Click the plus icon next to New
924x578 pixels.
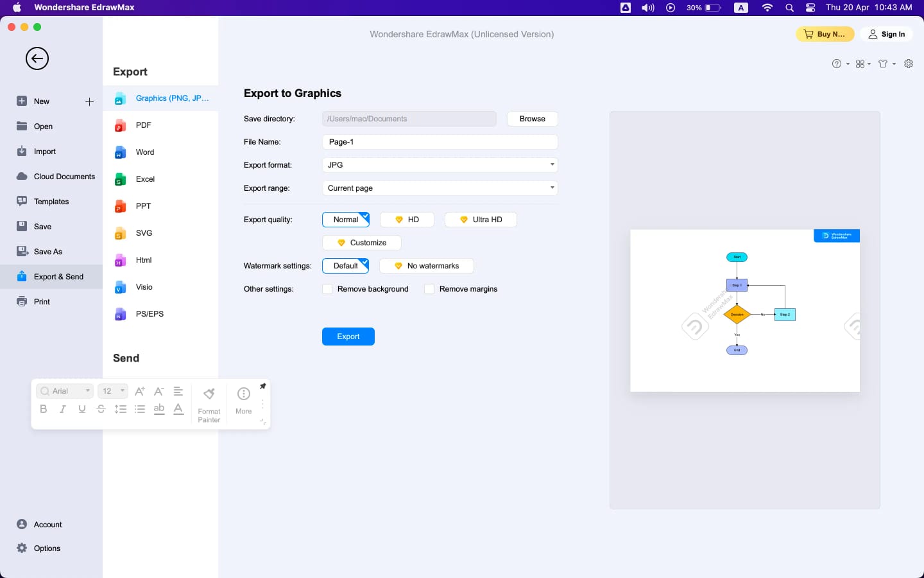coord(89,101)
